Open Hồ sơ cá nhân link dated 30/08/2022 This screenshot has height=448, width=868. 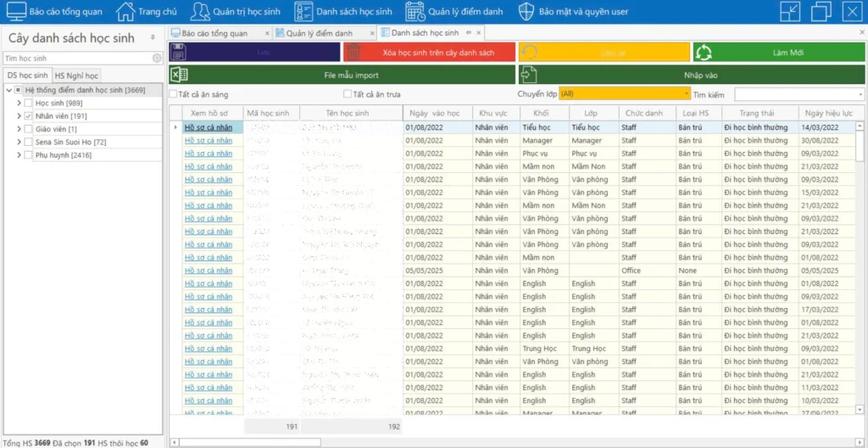click(x=209, y=140)
